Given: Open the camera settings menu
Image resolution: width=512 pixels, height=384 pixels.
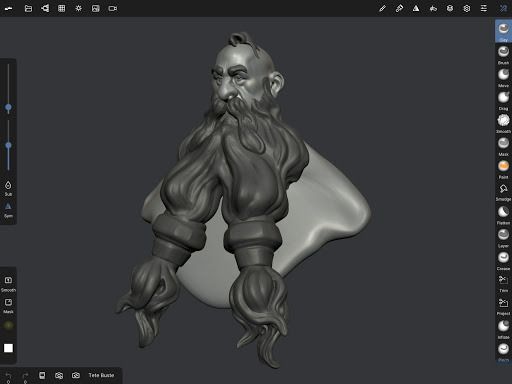Looking at the screenshot, I should 112,8.
